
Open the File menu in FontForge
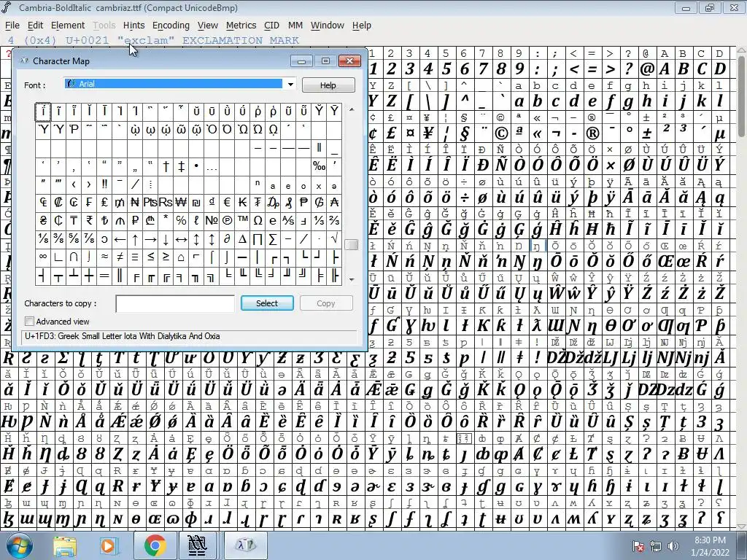coord(12,26)
